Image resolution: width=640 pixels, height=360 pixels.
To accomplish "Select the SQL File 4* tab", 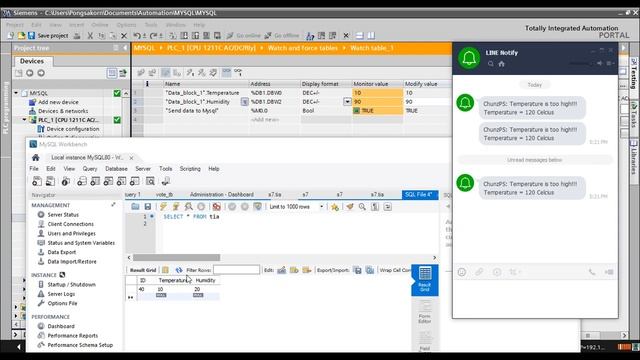I will (x=420, y=195).
